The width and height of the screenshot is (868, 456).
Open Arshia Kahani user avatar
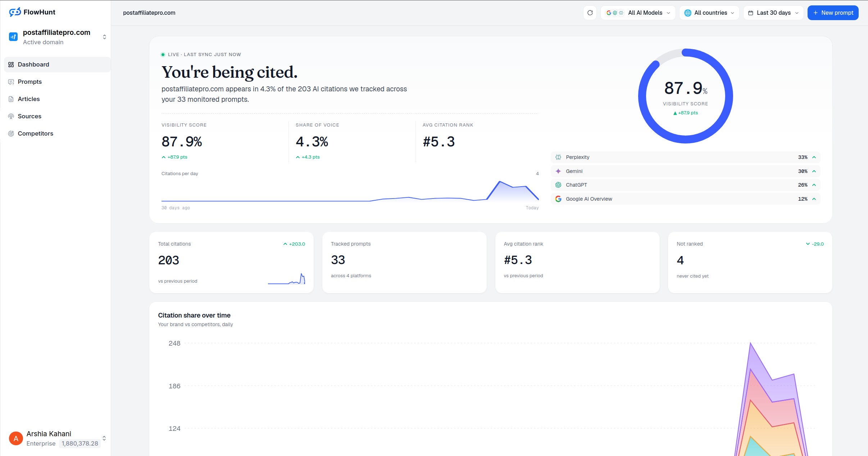[x=16, y=438]
